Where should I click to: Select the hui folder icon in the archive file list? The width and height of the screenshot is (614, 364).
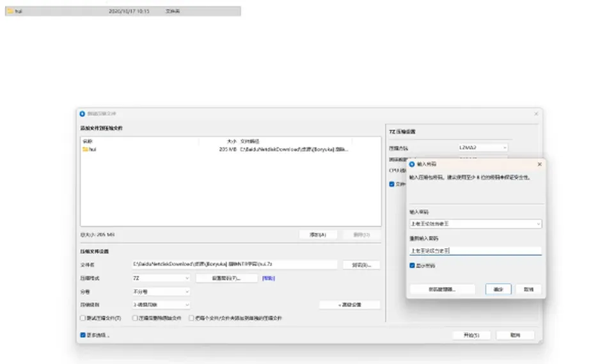[85, 149]
